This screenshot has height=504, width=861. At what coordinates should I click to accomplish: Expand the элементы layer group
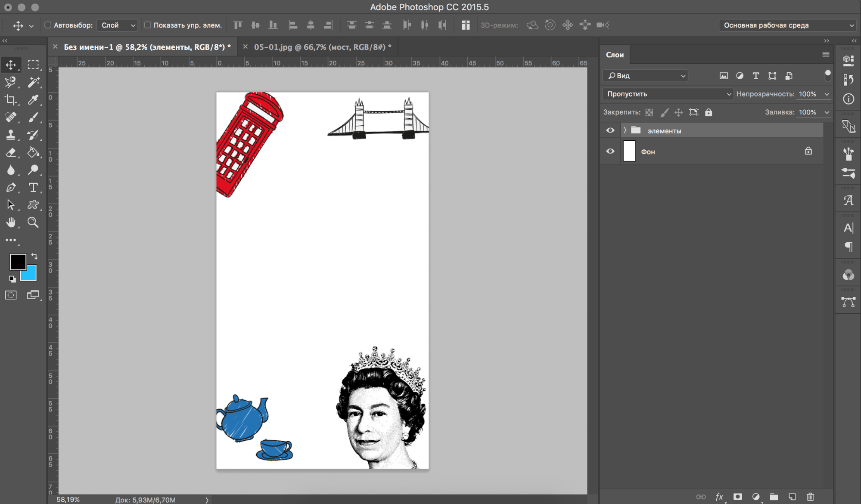pyautogui.click(x=625, y=130)
